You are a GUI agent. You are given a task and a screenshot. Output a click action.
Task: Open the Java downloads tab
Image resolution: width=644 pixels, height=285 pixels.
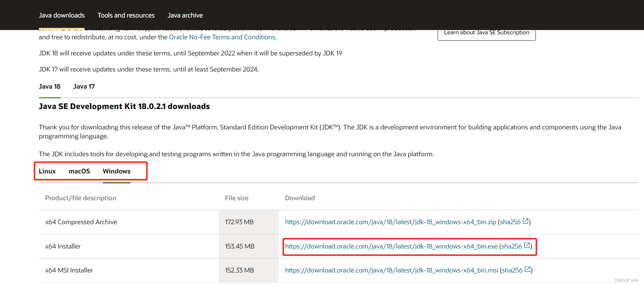[x=62, y=15]
